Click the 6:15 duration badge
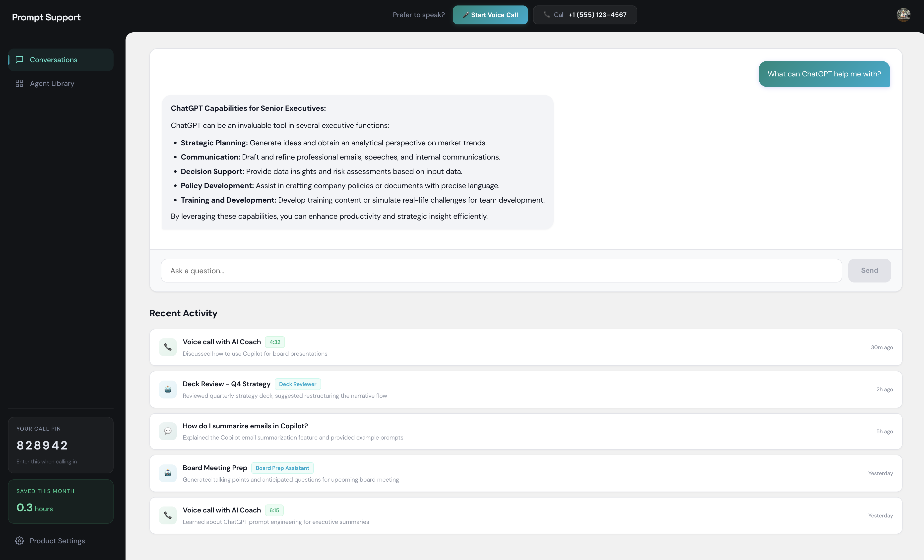924x560 pixels. tap(274, 510)
